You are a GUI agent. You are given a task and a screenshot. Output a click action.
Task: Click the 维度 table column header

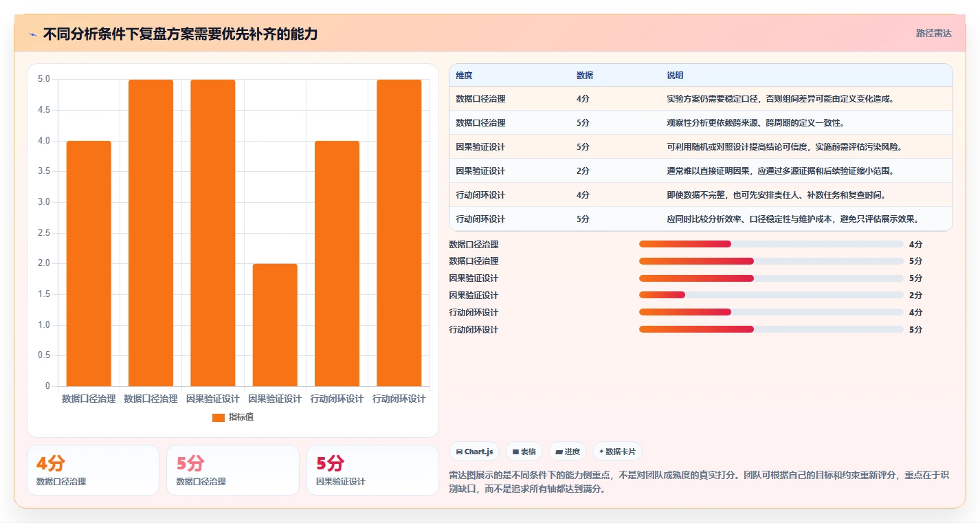tap(464, 76)
